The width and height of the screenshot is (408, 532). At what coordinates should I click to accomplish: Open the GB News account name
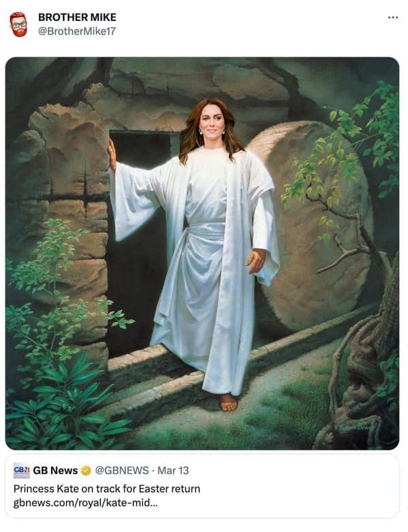pyautogui.click(x=55, y=471)
